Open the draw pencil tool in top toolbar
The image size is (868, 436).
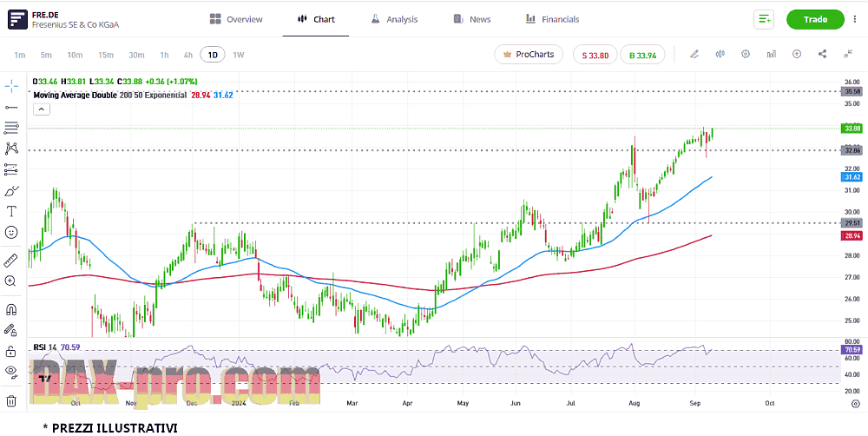(694, 55)
